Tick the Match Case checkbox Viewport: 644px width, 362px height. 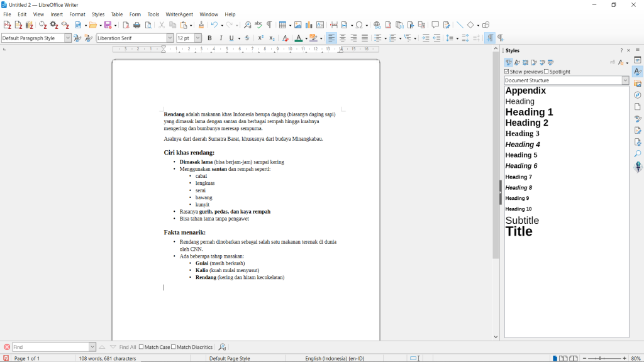pyautogui.click(x=142, y=347)
